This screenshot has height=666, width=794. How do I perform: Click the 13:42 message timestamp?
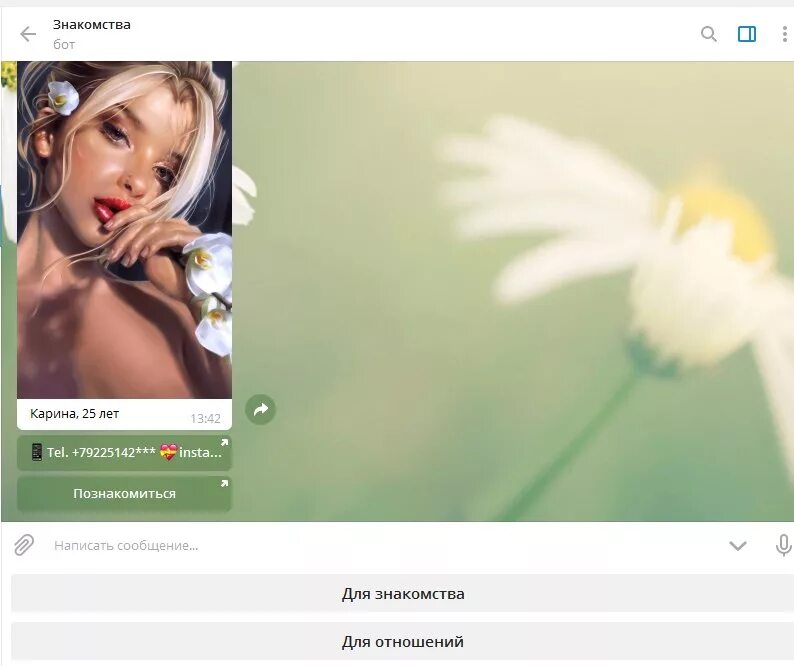pos(205,419)
